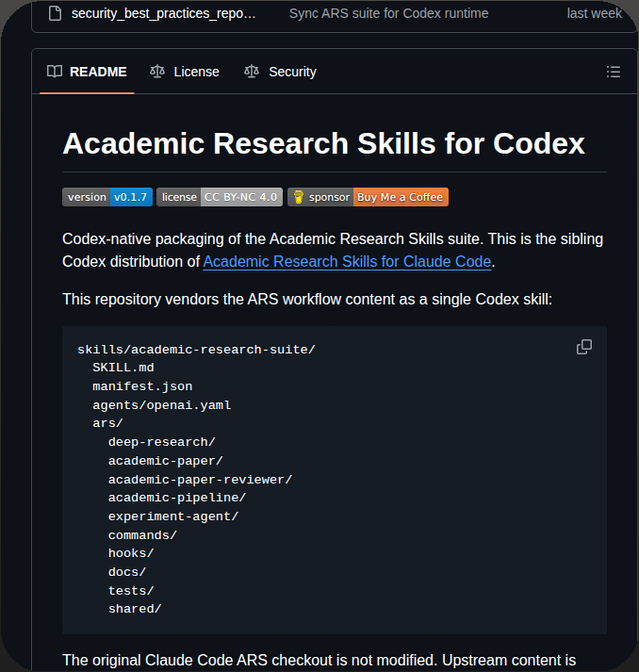639x672 pixels.
Task: Click the 'academic-paper-reviewer/' line
Action: point(200,480)
